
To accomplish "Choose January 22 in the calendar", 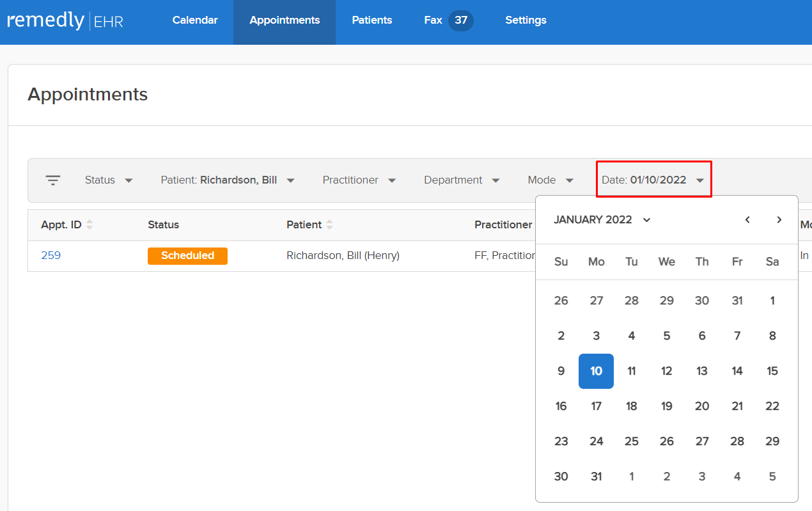I will click(x=772, y=406).
